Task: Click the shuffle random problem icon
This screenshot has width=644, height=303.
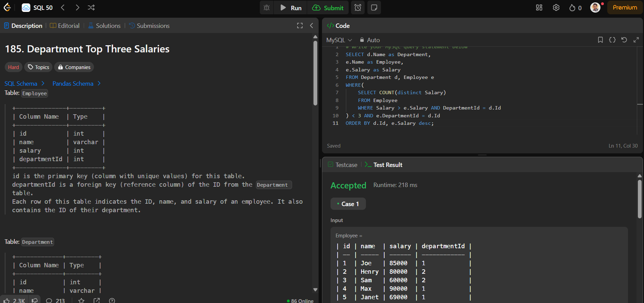Action: pos(91,7)
